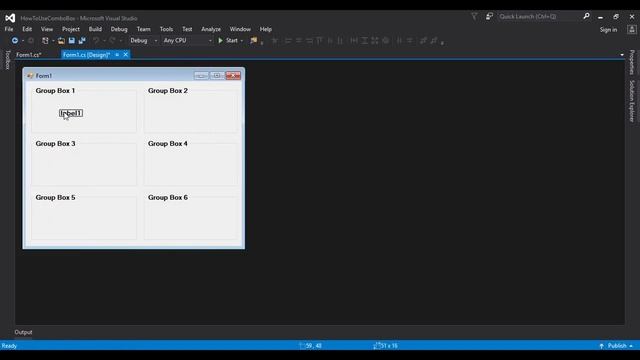
Task: Open the Debug menu
Action: tap(119, 29)
